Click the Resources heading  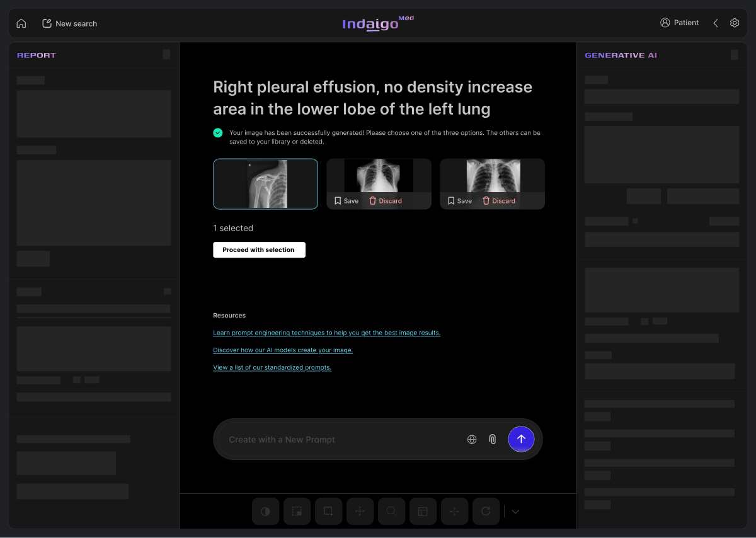coord(229,316)
